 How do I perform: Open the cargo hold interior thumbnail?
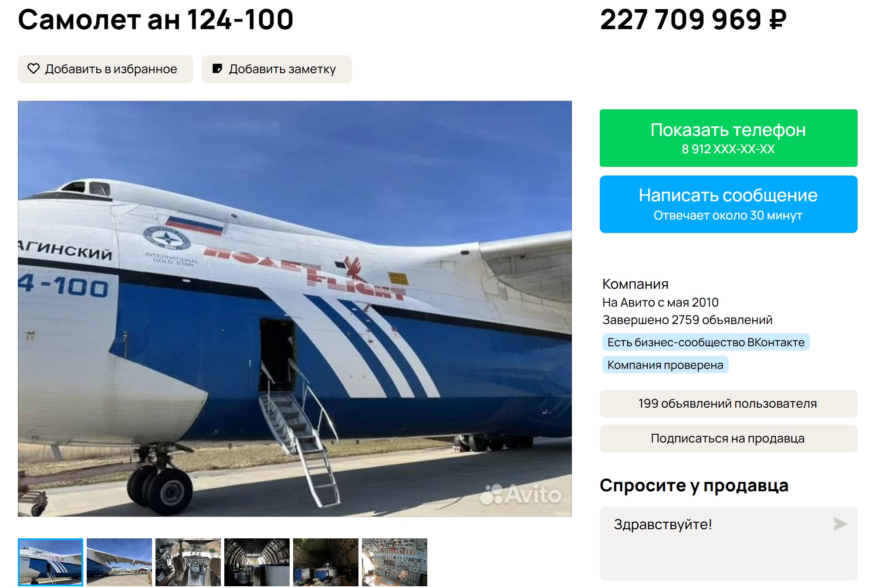[257, 562]
